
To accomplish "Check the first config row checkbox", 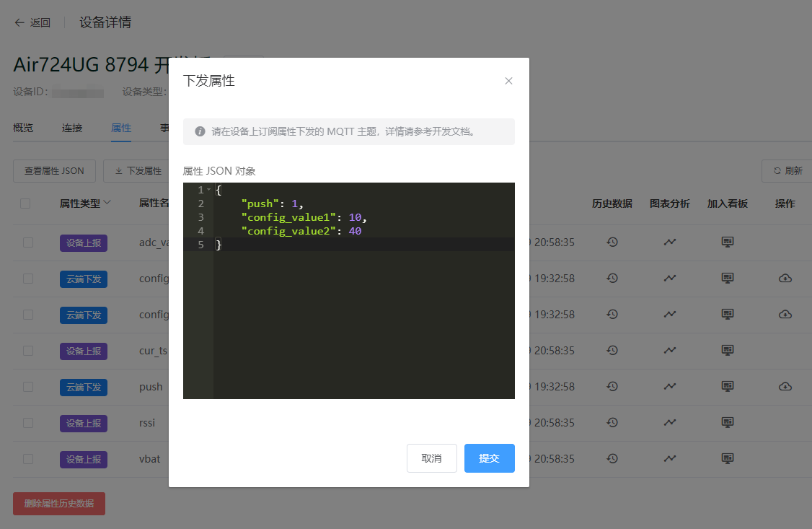I will click(x=28, y=279).
